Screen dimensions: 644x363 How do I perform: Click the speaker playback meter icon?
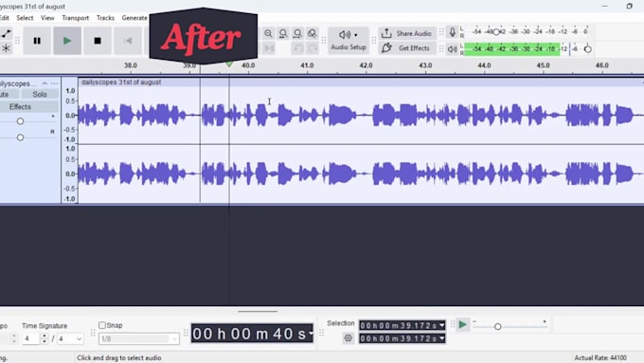(x=452, y=49)
